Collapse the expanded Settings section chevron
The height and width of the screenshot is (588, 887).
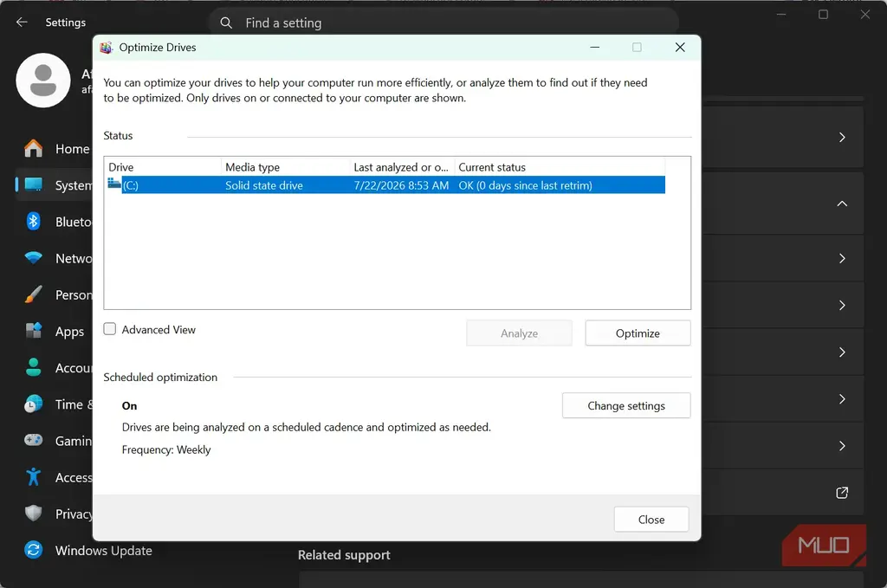(842, 204)
